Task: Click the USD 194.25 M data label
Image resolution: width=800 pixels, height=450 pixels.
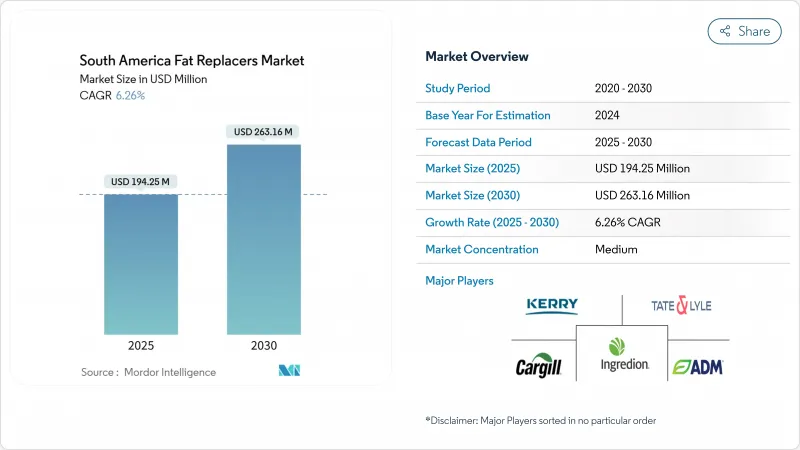Action: click(142, 181)
